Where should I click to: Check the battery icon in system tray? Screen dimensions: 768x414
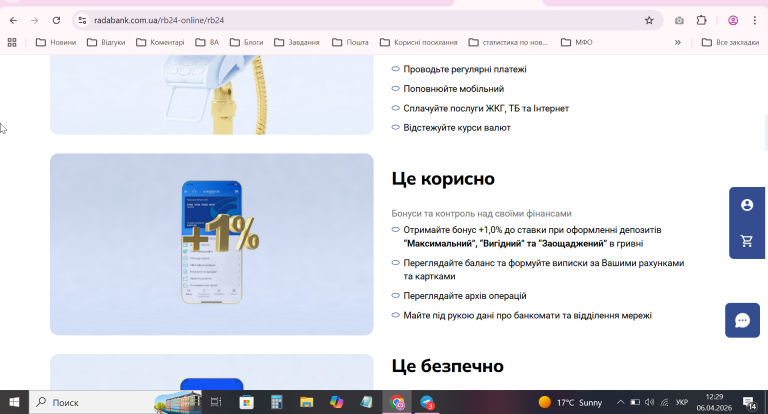coord(635,402)
